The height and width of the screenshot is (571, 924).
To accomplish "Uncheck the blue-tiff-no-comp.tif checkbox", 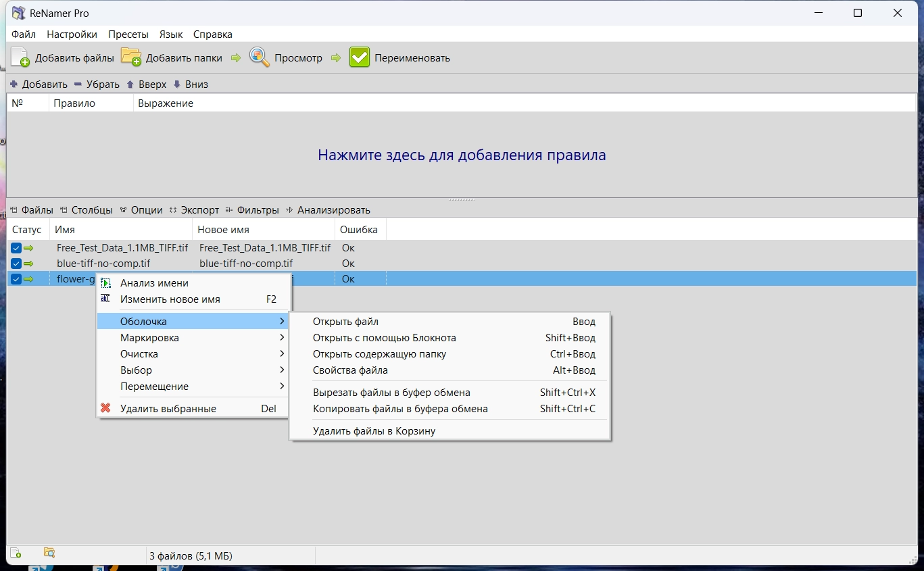I will 16,264.
